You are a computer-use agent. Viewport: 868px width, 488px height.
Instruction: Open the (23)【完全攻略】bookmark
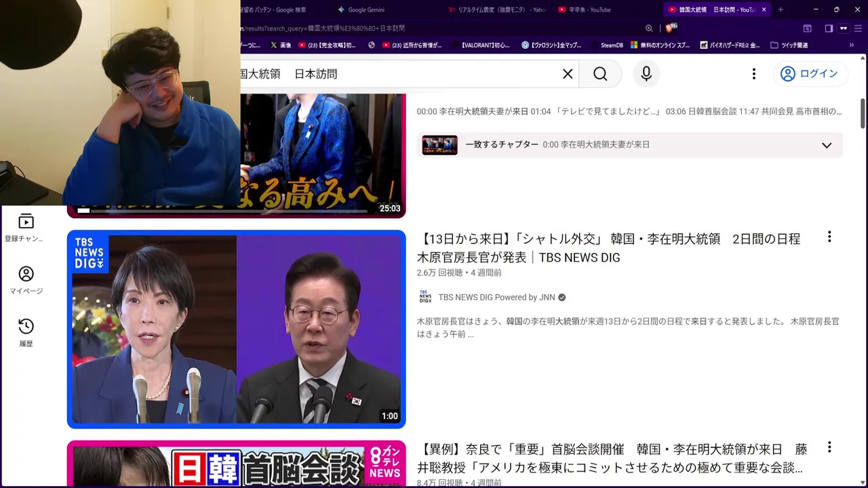[327, 45]
